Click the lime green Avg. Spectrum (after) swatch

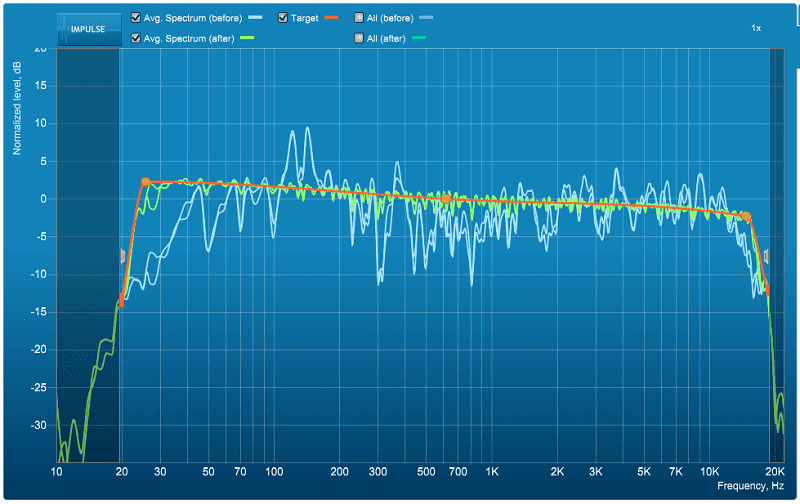point(247,38)
